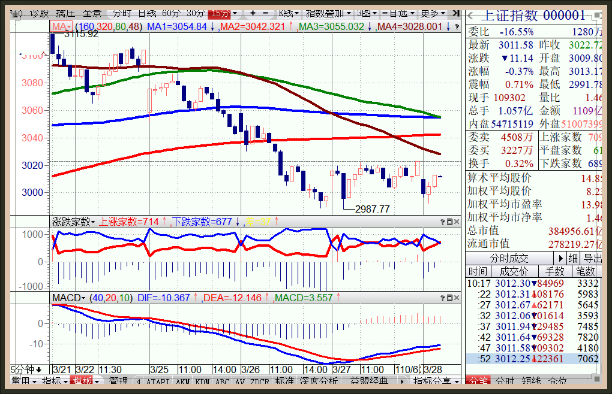The height and width of the screenshot is (394, 612).
Task: Select 分时 tab in bottom-right panel
Action: pos(504,380)
